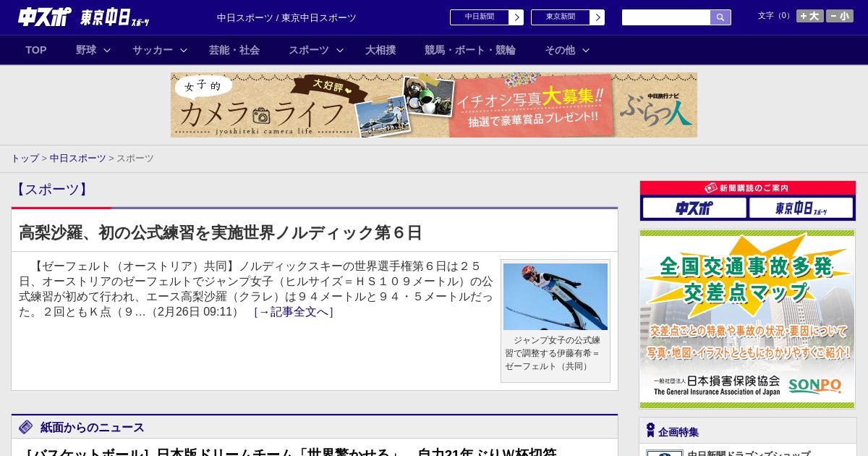Go to TOP in navigation bar

(36, 50)
